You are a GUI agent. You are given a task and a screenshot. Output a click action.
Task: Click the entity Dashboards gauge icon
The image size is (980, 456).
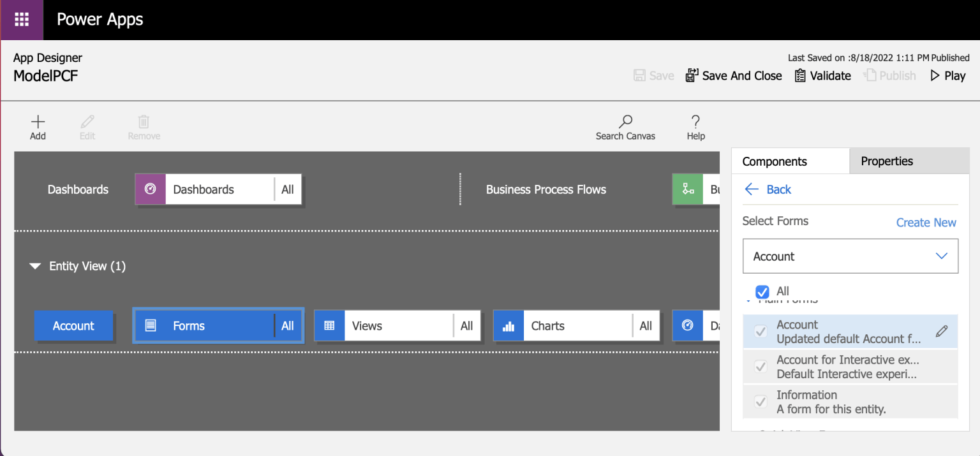pyautogui.click(x=688, y=326)
